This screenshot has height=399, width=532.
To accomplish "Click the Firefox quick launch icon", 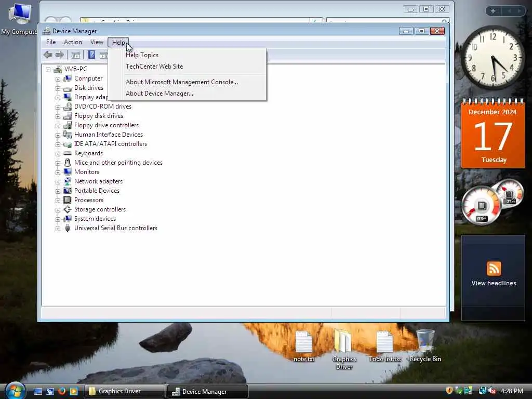I will click(61, 391).
